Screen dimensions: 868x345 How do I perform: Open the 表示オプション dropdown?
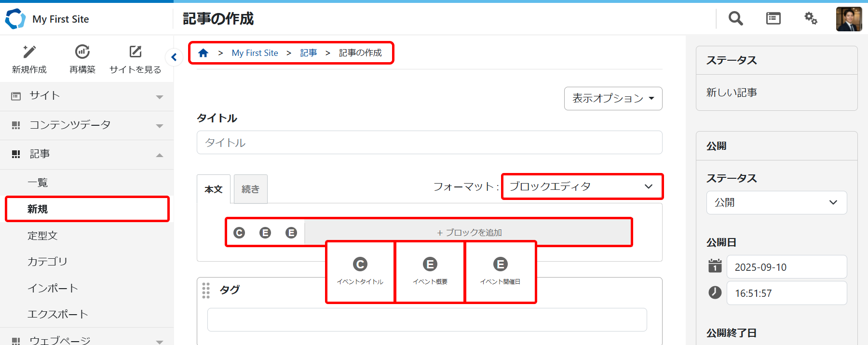[x=613, y=98]
